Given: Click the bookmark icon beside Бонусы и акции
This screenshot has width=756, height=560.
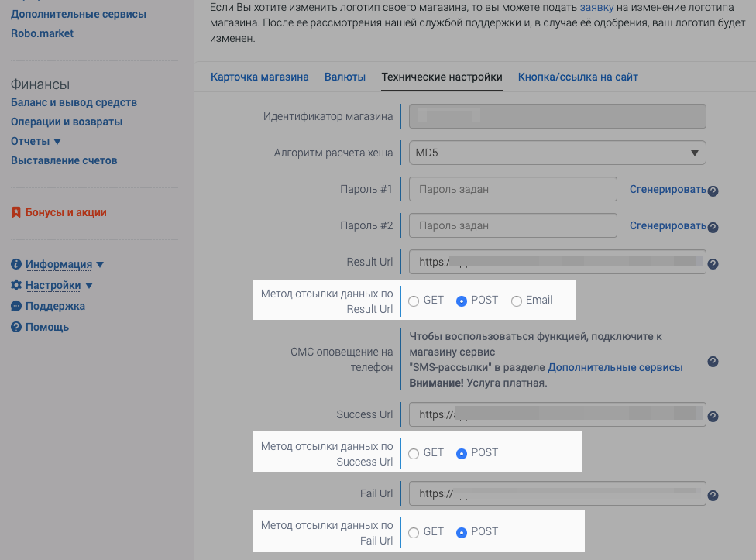Looking at the screenshot, I should (16, 212).
